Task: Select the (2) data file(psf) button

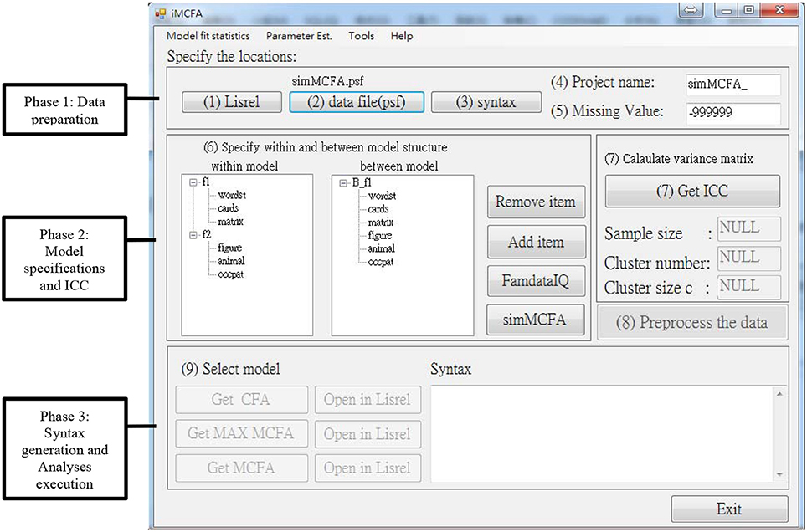Action: click(x=357, y=101)
